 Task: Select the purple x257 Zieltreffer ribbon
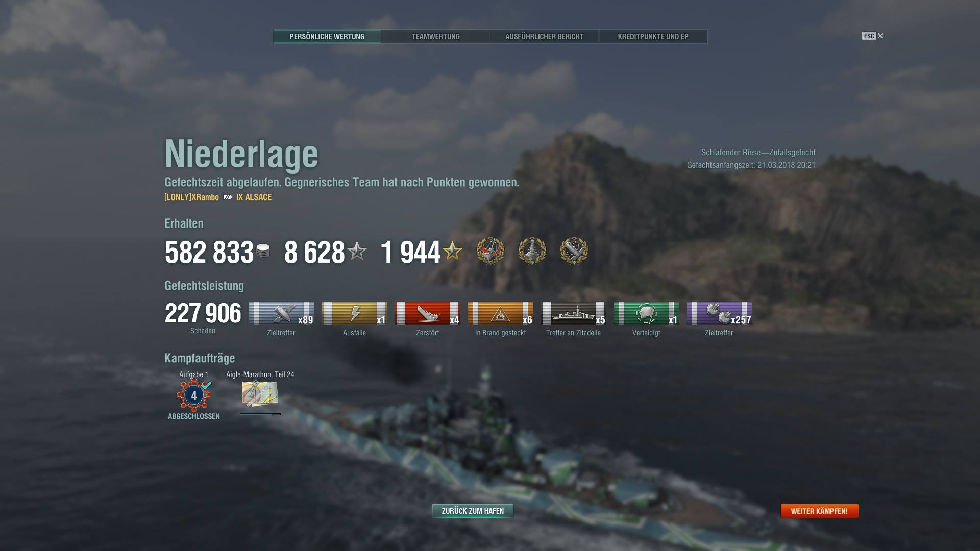click(719, 313)
